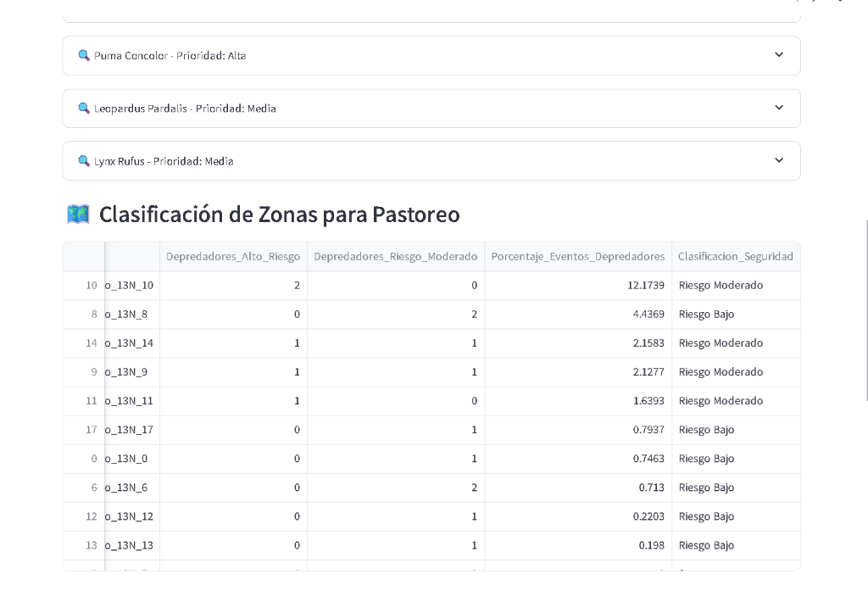Sort by the Depredadores_Alto_Riesgo column header
The width and height of the screenshot is (868, 613).
pyautogui.click(x=233, y=256)
